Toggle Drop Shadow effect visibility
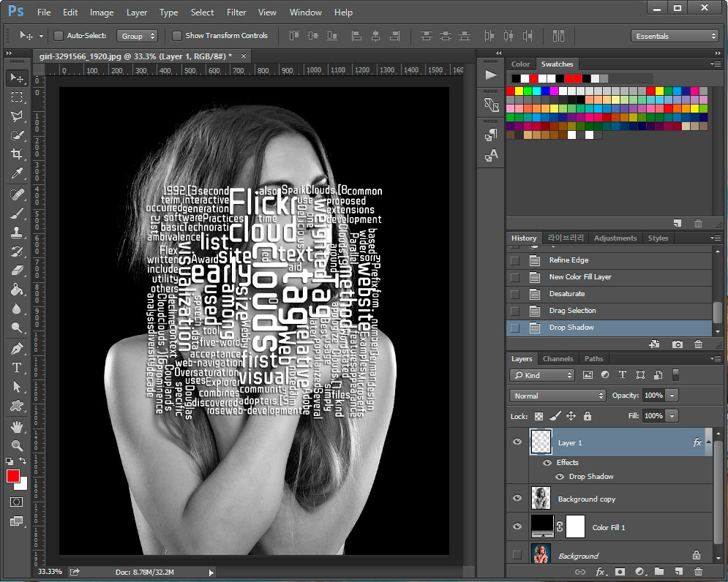 [560, 477]
